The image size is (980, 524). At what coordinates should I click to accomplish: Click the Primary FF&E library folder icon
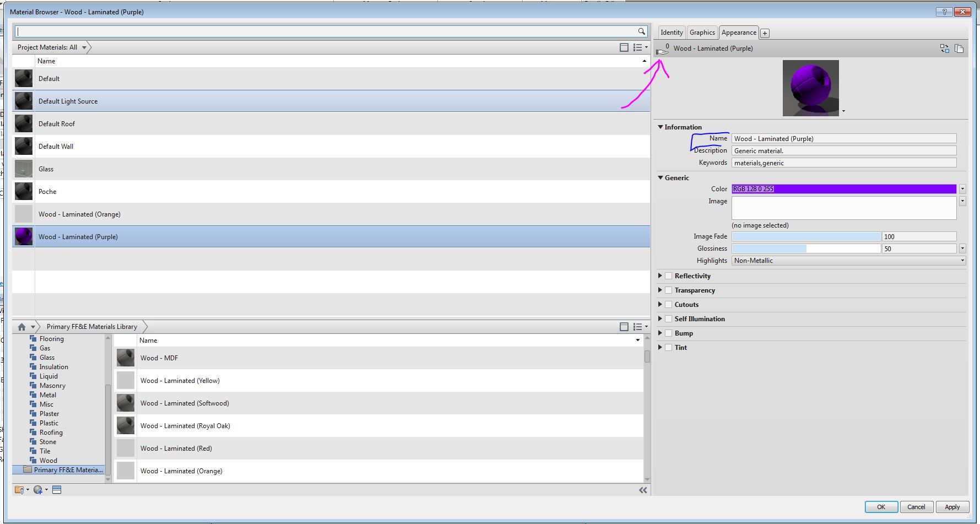click(28, 470)
